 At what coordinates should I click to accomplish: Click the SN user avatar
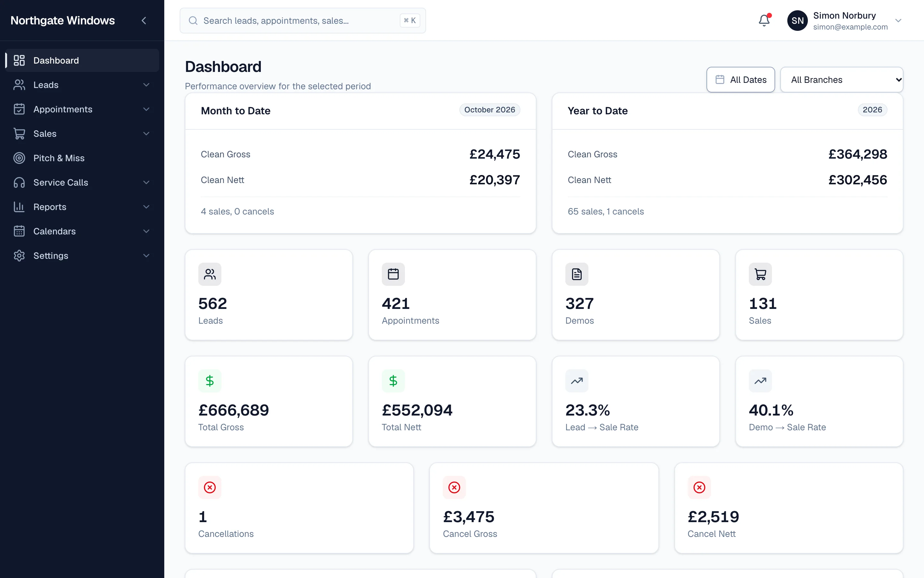pyautogui.click(x=797, y=21)
